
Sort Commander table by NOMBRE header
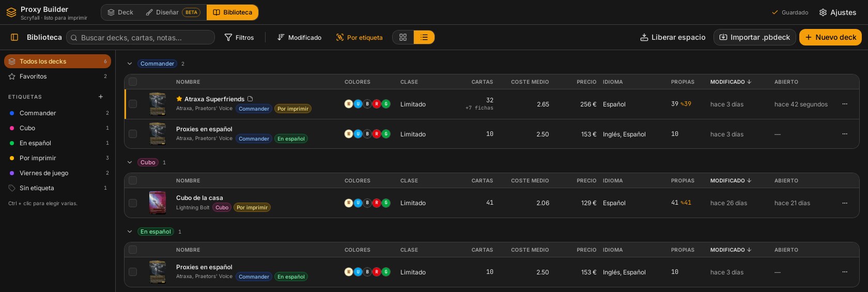tap(188, 82)
